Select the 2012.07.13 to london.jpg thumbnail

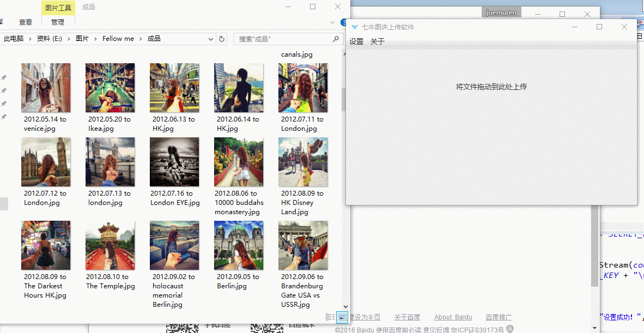pos(110,162)
